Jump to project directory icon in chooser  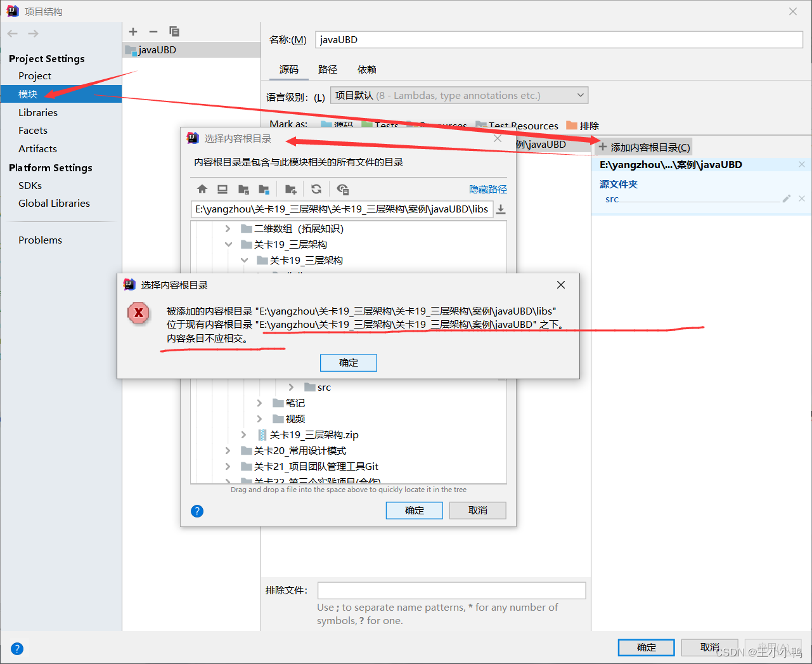point(243,189)
